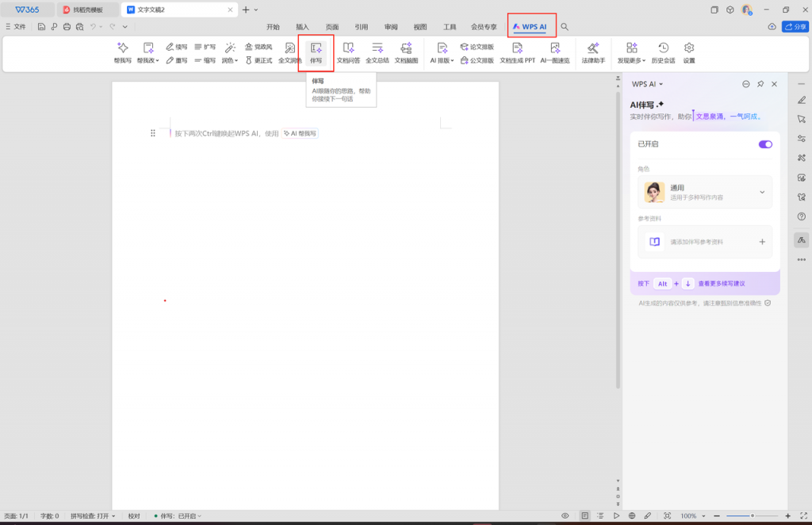Click the 帮我写 AI writing icon
The height and width of the screenshot is (525, 812).
123,53
